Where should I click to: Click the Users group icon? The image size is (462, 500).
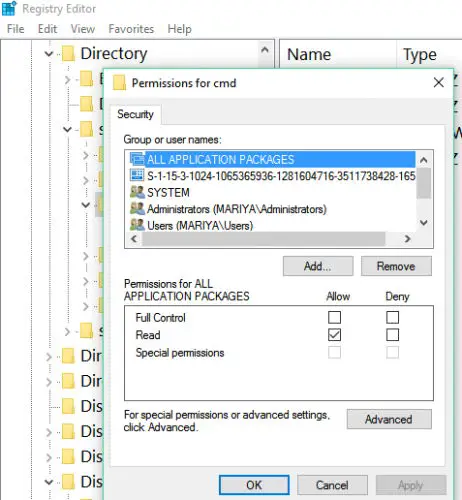click(x=137, y=225)
